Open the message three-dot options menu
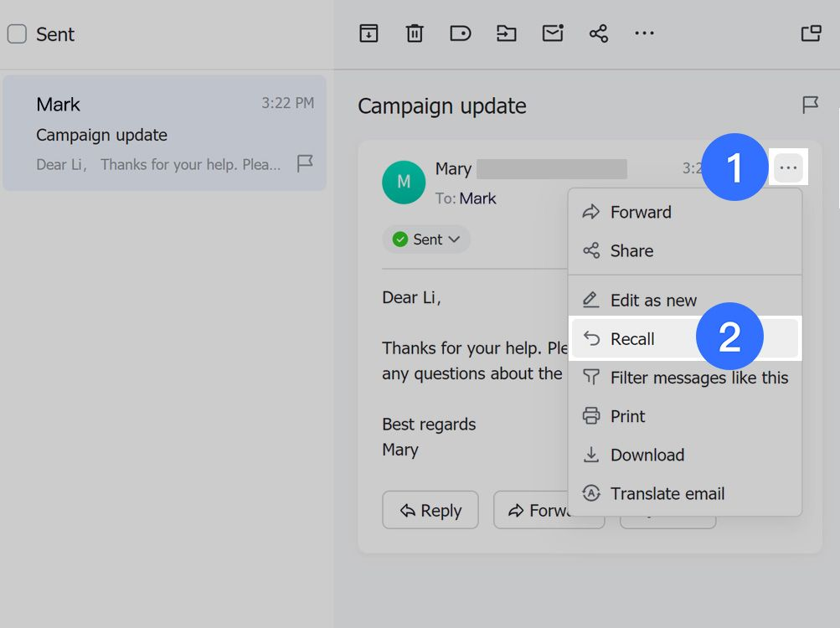The height and width of the screenshot is (628, 840). click(788, 168)
